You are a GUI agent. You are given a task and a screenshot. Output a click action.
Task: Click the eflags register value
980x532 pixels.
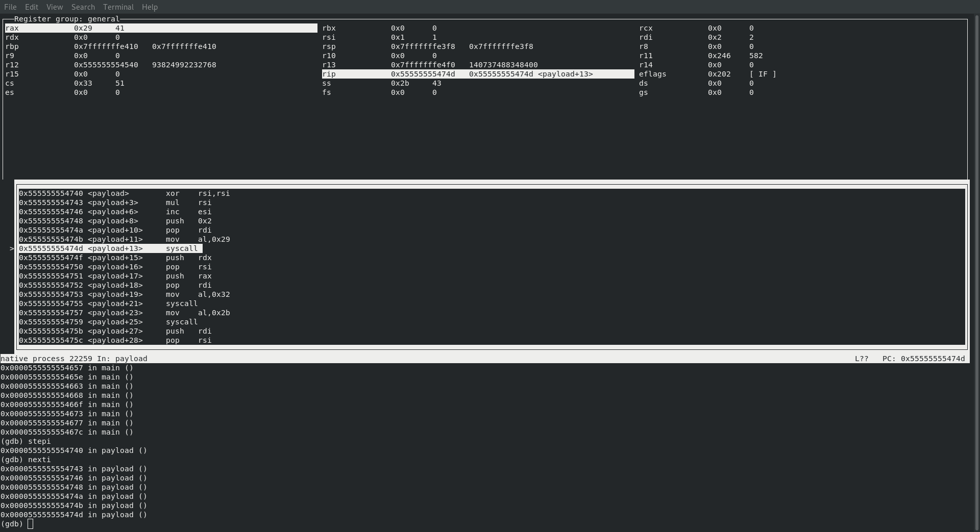[719, 74]
